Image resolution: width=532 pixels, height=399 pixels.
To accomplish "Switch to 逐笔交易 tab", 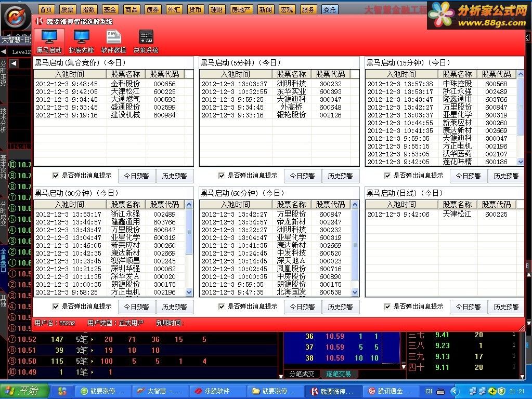I will tap(339, 374).
